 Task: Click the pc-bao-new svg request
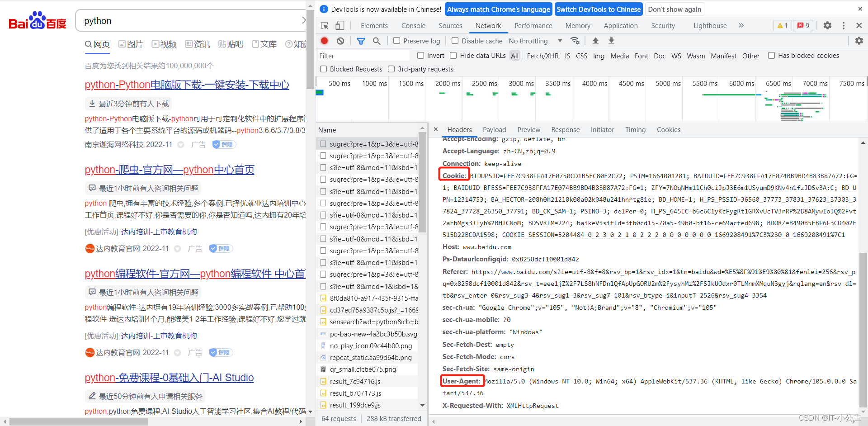[373, 334]
